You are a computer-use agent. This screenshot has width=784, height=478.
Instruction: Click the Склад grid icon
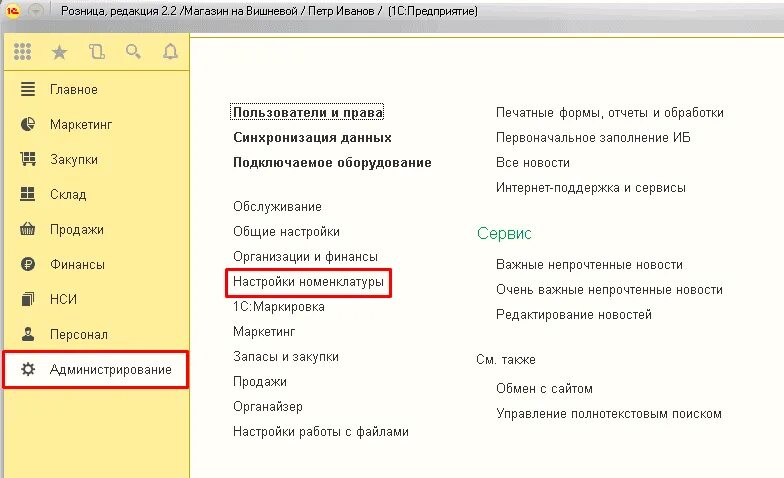click(28, 194)
